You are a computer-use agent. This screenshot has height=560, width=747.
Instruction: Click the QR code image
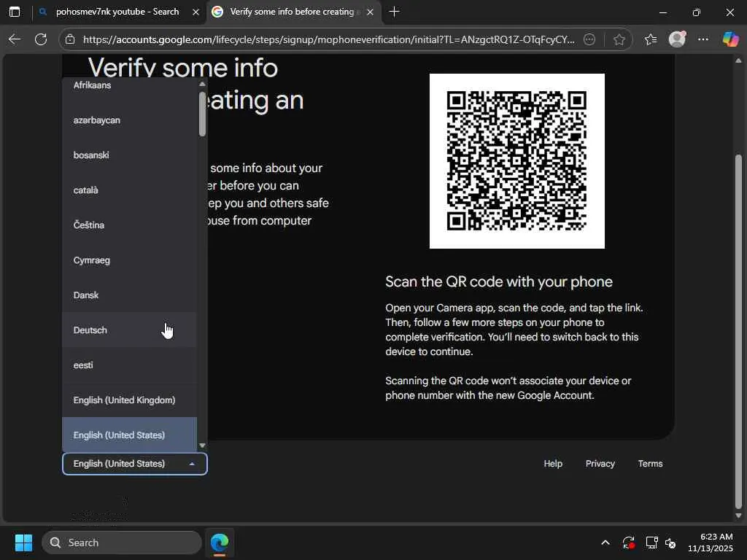point(517,161)
